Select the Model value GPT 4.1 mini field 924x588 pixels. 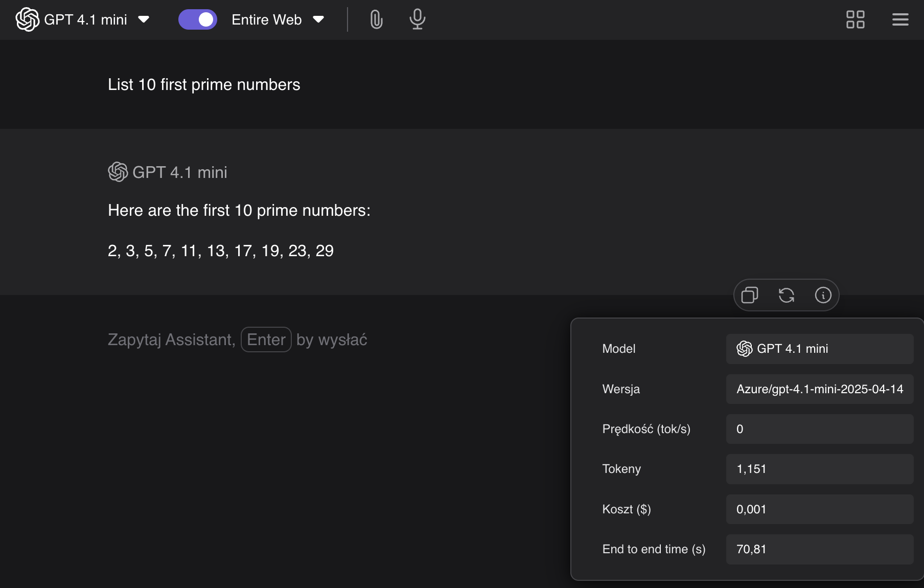pos(819,349)
